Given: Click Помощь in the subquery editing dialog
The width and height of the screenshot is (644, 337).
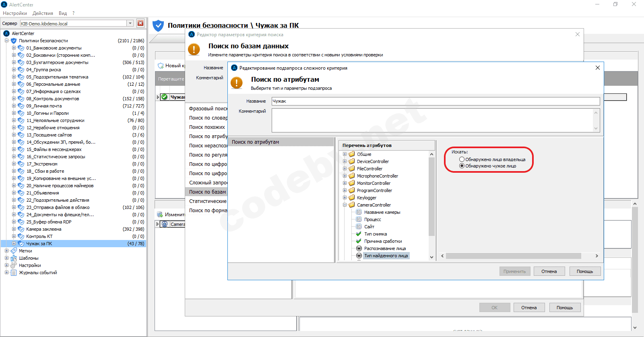Looking at the screenshot, I should (585, 271).
